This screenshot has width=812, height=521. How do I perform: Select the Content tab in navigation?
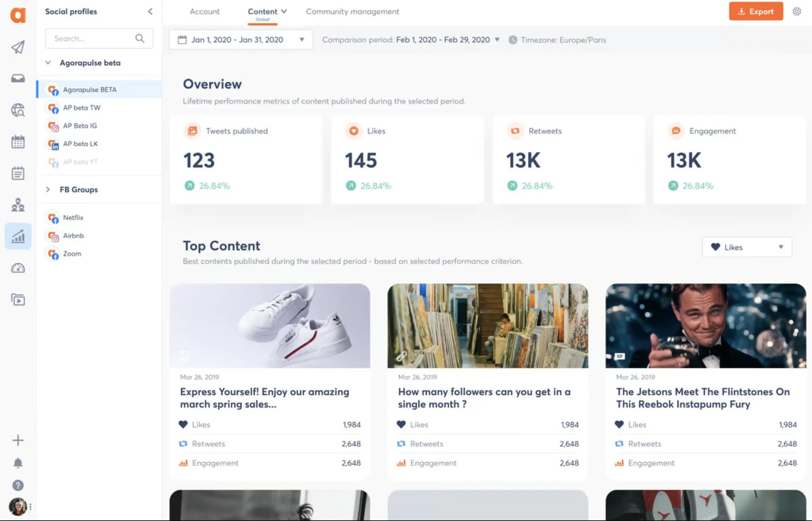(x=262, y=12)
